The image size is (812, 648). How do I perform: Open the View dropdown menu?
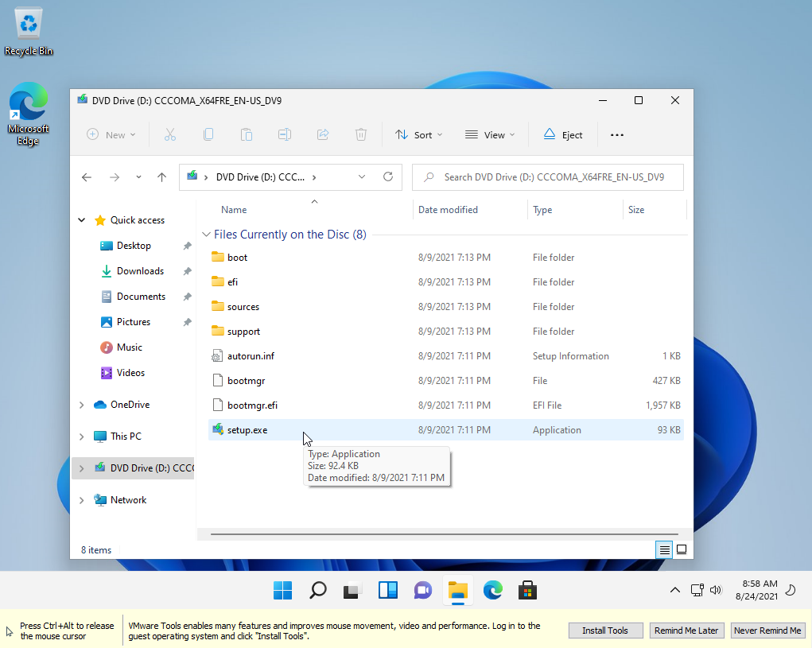490,134
